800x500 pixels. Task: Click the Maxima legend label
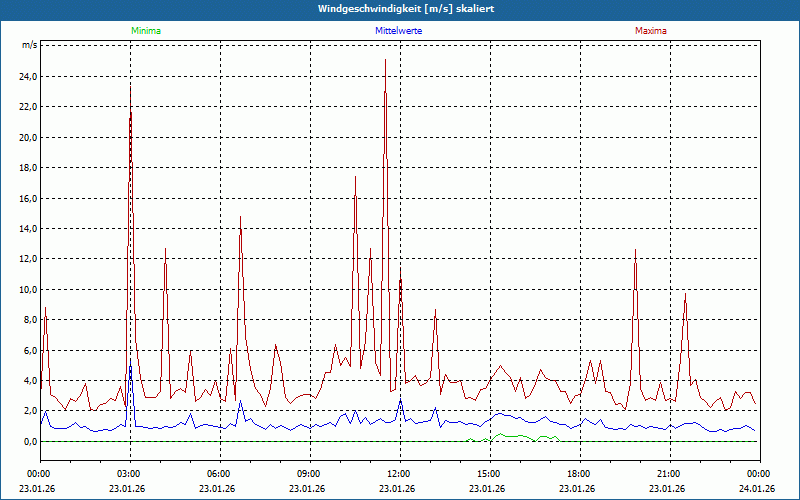tap(651, 31)
